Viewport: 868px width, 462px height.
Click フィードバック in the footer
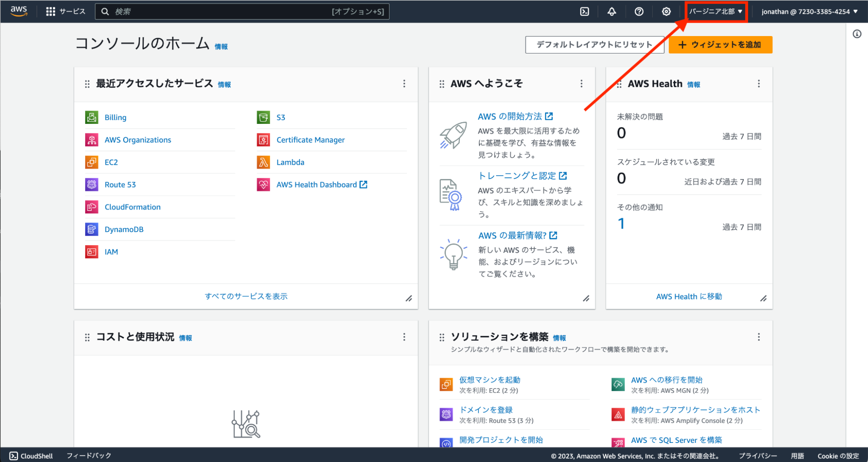point(89,455)
